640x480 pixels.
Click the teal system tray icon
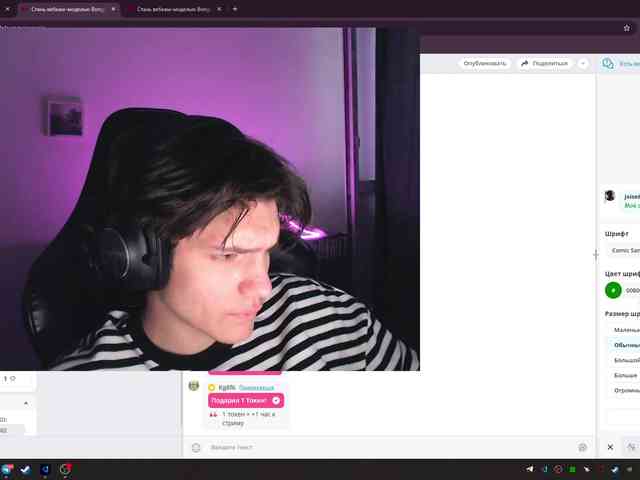click(545, 469)
